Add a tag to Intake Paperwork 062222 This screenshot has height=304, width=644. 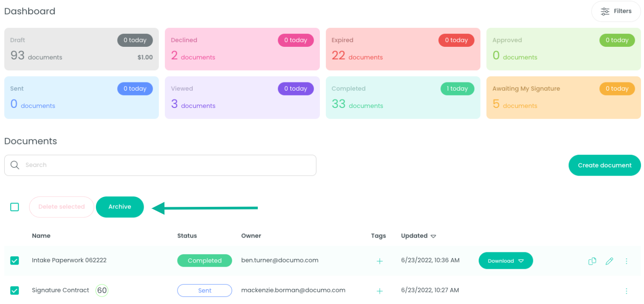[x=380, y=261]
